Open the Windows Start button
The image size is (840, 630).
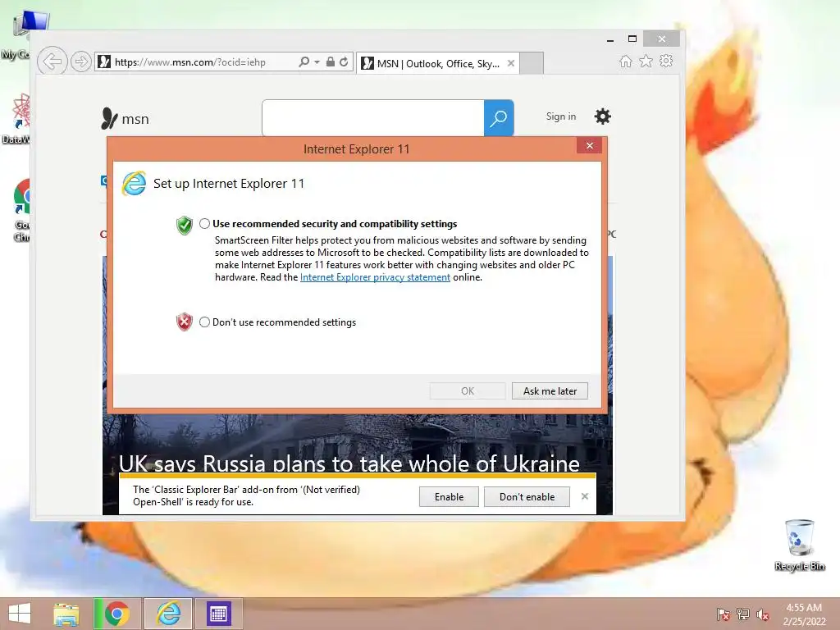point(20,614)
